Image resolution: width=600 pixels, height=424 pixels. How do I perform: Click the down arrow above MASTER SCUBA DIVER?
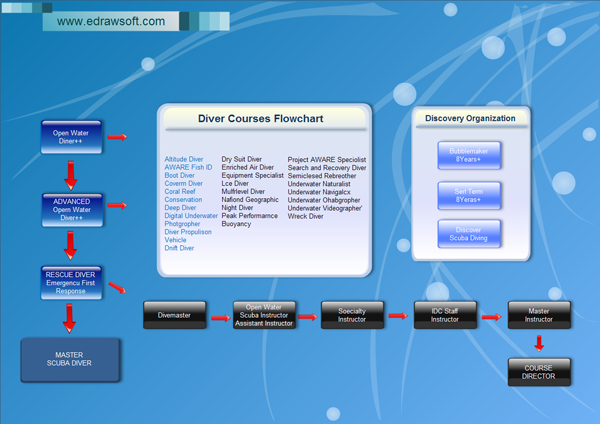click(69, 318)
